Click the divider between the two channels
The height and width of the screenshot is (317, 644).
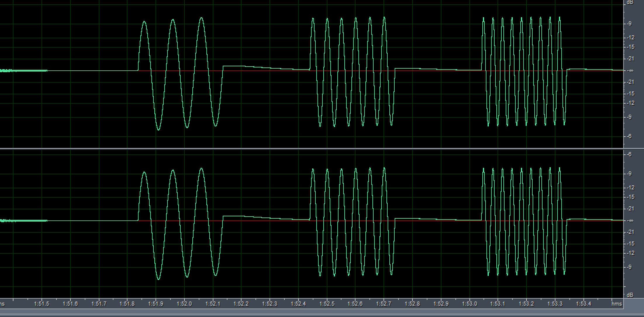(311, 149)
